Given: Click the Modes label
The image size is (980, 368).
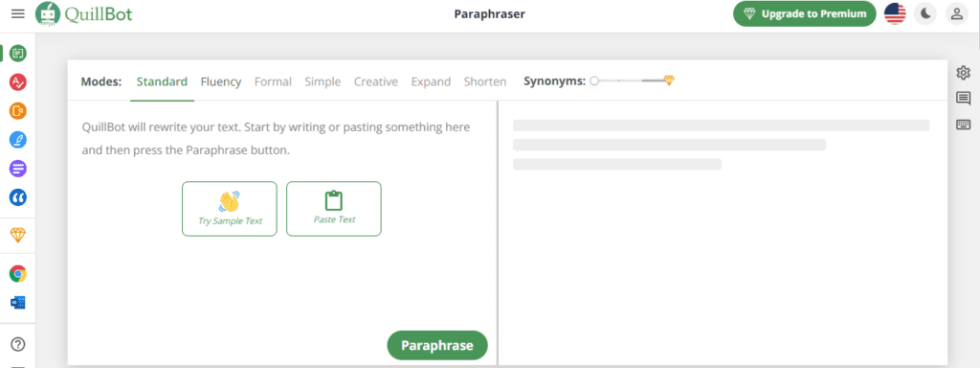Looking at the screenshot, I should 101,81.
